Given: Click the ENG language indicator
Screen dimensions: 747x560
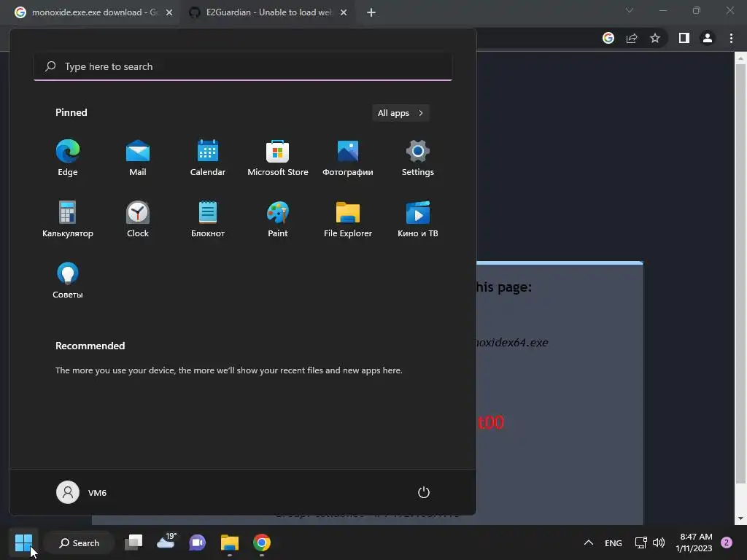Looking at the screenshot, I should pyautogui.click(x=613, y=542).
